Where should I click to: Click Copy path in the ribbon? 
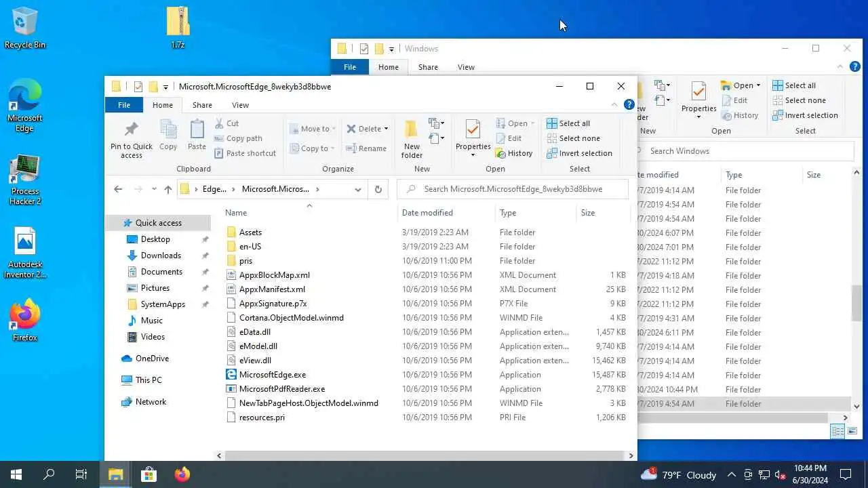click(x=239, y=138)
